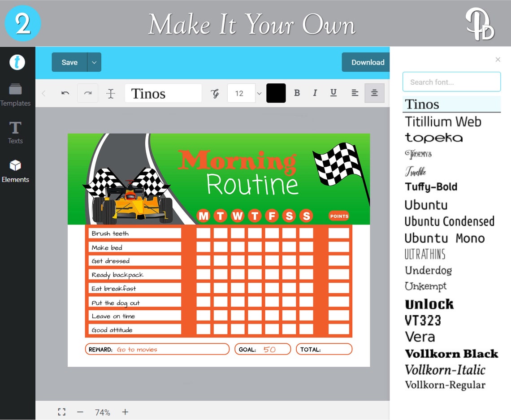Open the Tinos font name box
511x420 pixels.
(x=163, y=93)
